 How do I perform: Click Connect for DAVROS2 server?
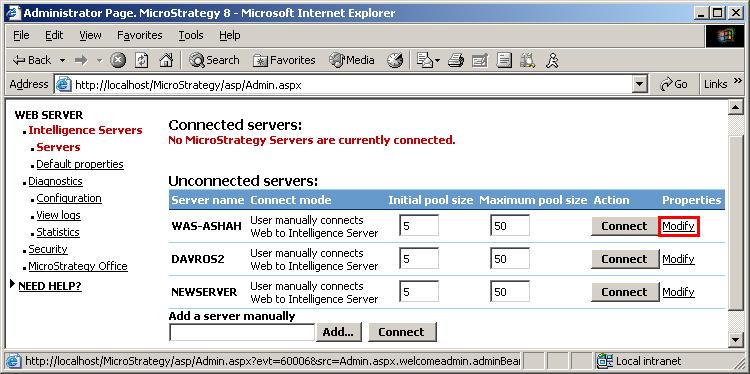pos(624,259)
